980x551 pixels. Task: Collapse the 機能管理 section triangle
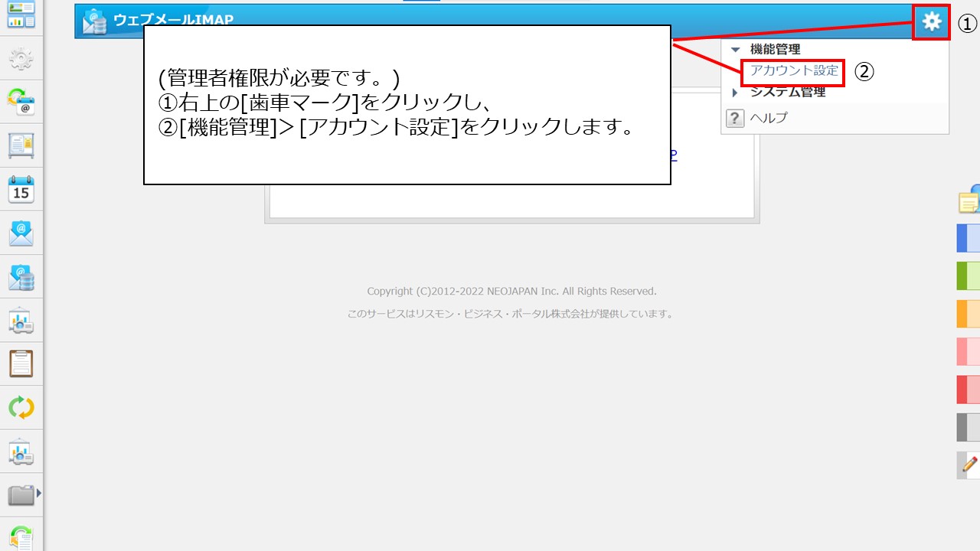coord(736,50)
